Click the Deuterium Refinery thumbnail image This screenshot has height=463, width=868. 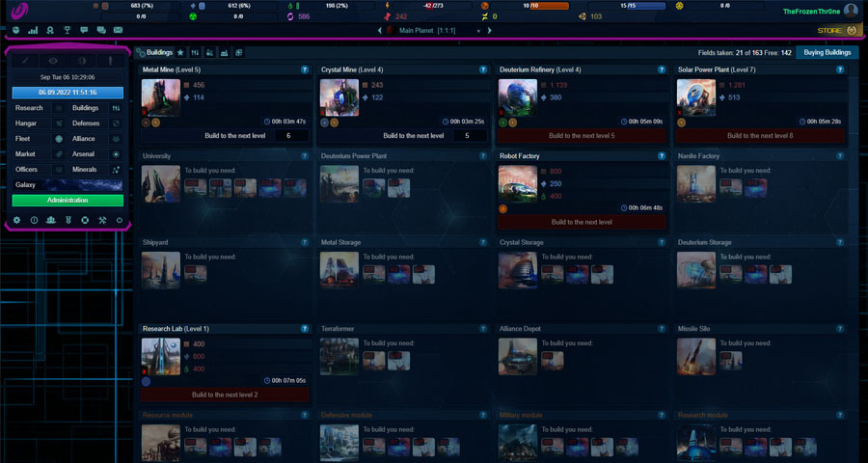tap(518, 97)
